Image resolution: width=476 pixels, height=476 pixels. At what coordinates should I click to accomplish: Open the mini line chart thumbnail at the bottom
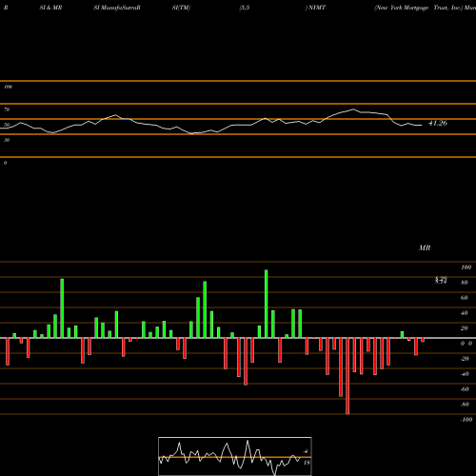pos(235,456)
